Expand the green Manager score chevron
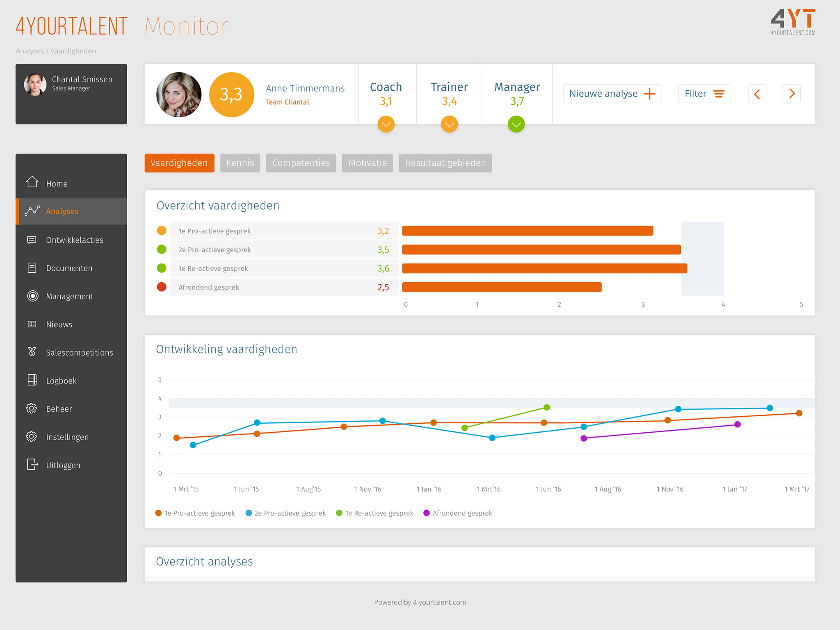The width and height of the screenshot is (840, 630). [x=516, y=124]
